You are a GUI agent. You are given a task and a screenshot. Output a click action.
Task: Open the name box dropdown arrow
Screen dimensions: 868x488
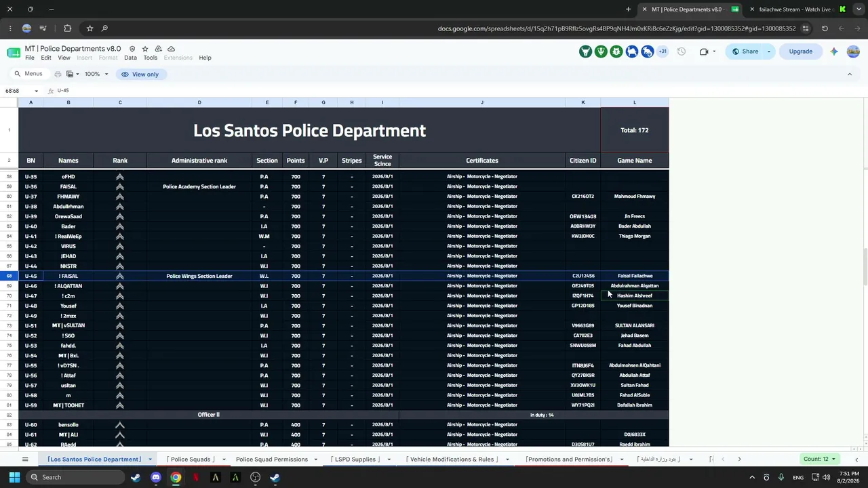pos(36,91)
